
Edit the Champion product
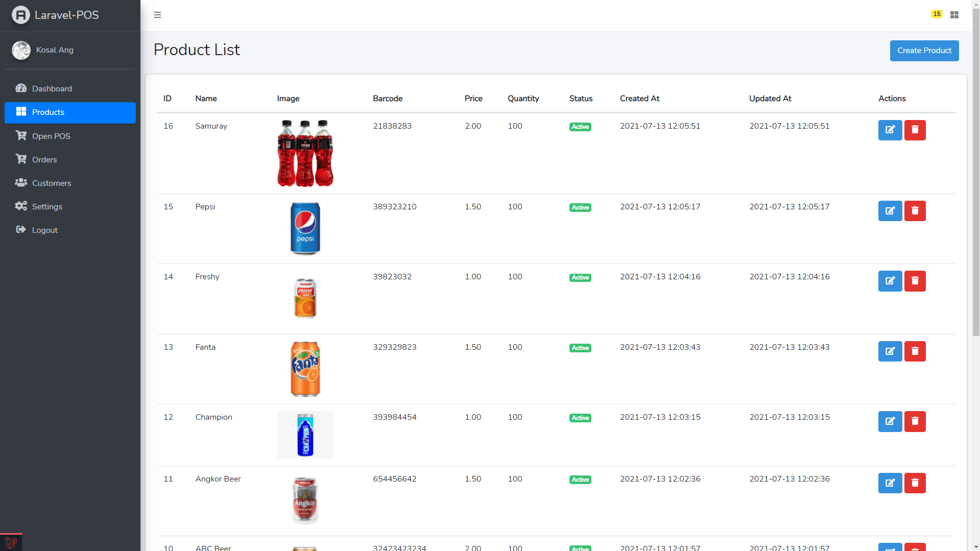[x=890, y=421]
